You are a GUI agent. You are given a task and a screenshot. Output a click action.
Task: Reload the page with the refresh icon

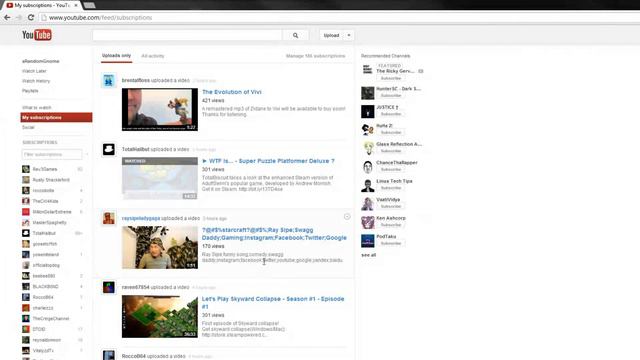(31, 18)
